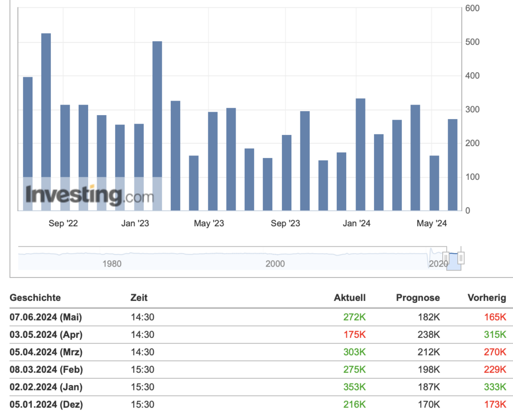Click the 1980 area in timeline navigator

tap(112, 264)
